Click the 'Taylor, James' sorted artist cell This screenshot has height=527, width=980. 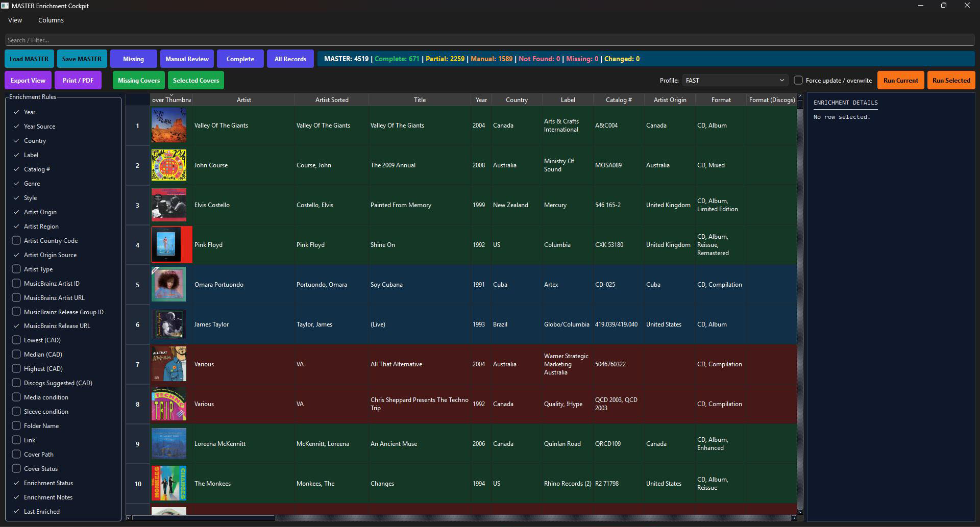[x=332, y=324]
